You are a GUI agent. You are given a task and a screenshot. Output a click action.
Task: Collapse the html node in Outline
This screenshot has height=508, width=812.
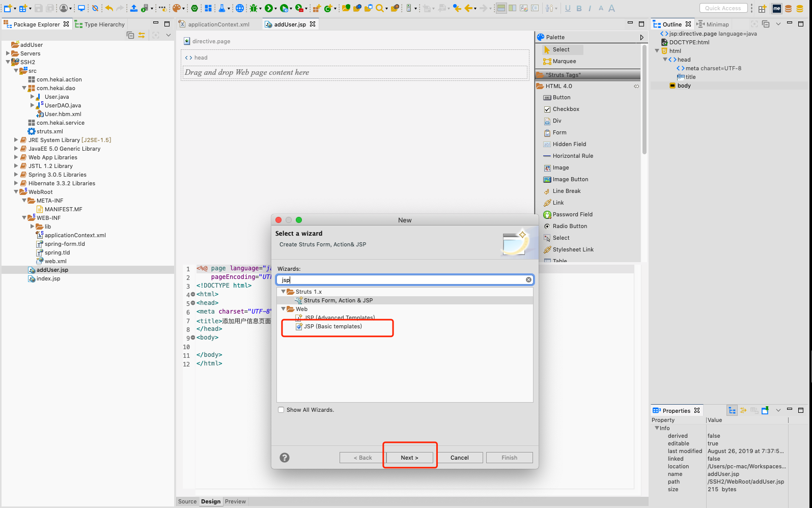point(657,51)
